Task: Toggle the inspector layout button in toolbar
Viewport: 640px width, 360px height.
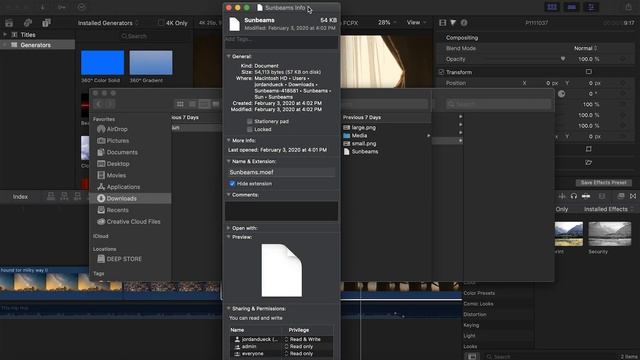Action: coord(591,7)
